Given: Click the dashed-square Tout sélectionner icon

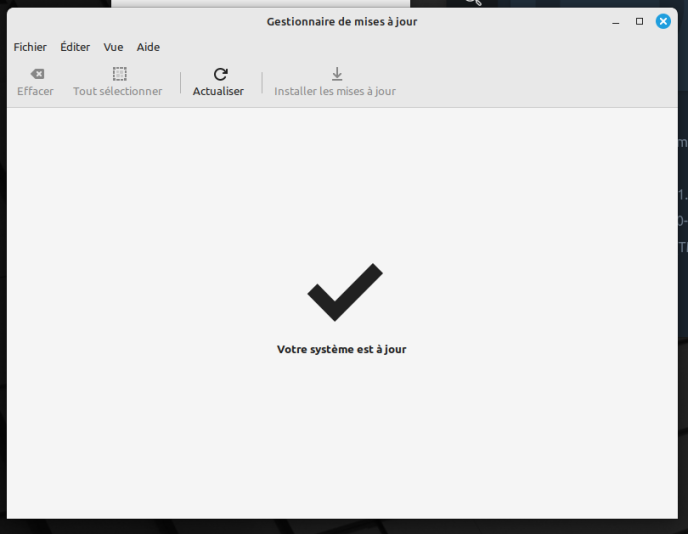Looking at the screenshot, I should pos(119,74).
